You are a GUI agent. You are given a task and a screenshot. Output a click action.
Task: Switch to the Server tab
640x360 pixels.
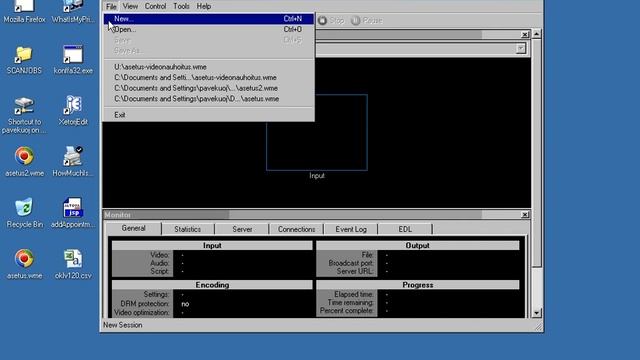click(242, 229)
